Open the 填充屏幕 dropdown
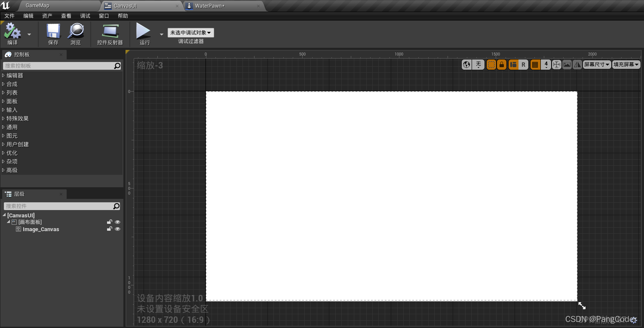This screenshot has height=328, width=644. [x=626, y=65]
